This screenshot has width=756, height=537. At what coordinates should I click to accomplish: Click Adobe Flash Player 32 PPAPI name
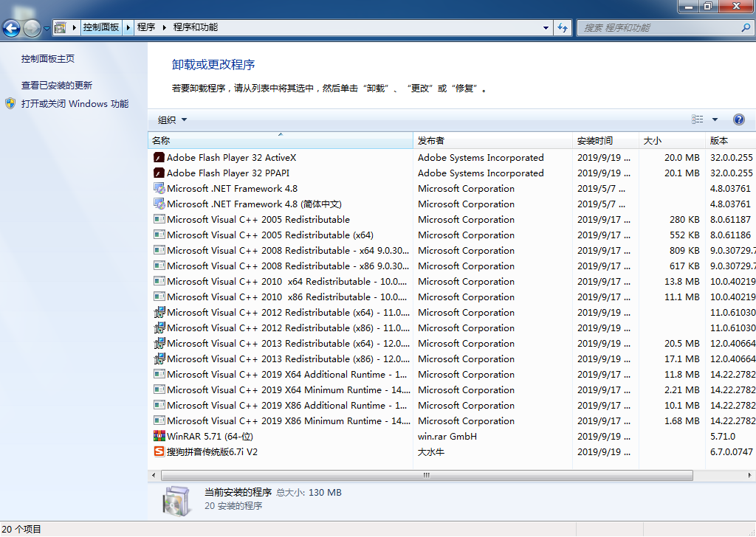pyautogui.click(x=228, y=173)
